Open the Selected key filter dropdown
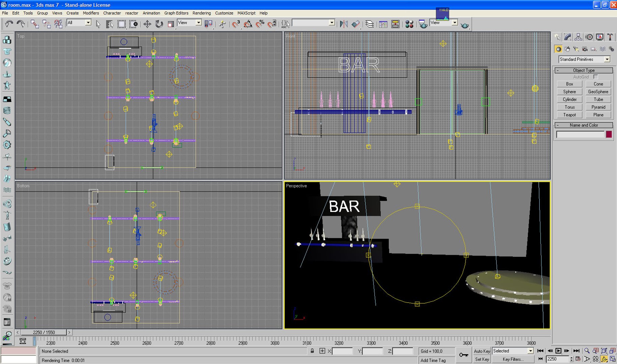The width and height of the screenshot is (617, 364). pyautogui.click(x=512, y=351)
